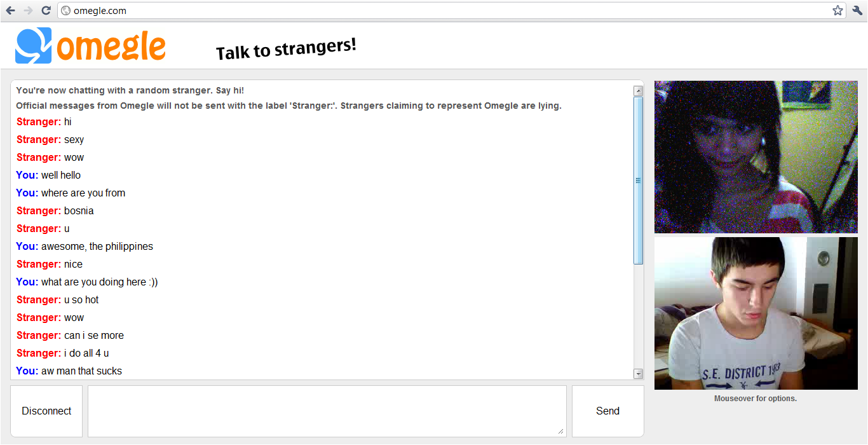Viewport: 868px width, 445px height.
Task: Click the orange omegle wordmark
Action: [111, 46]
